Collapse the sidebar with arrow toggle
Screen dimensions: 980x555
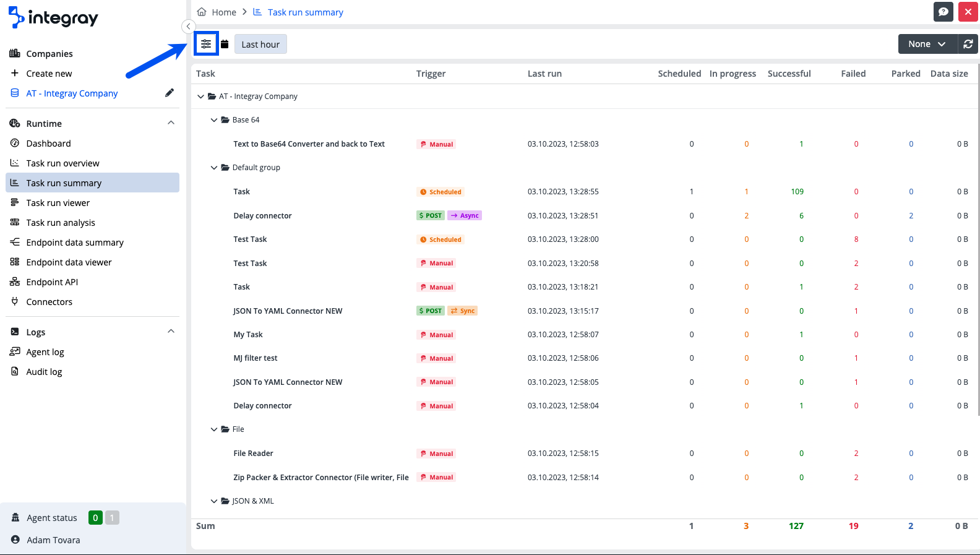188,26
